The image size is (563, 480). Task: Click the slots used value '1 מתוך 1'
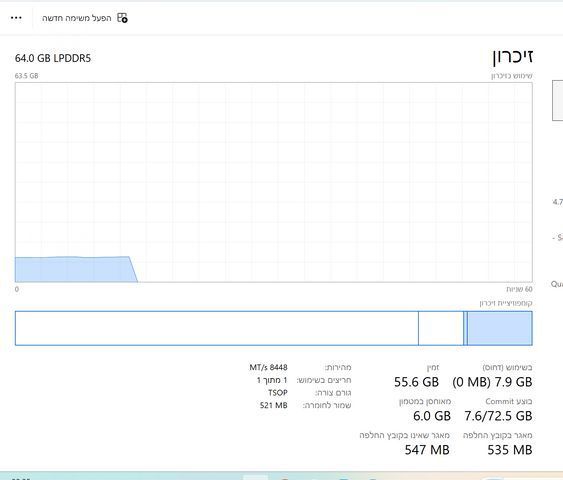[x=272, y=380]
